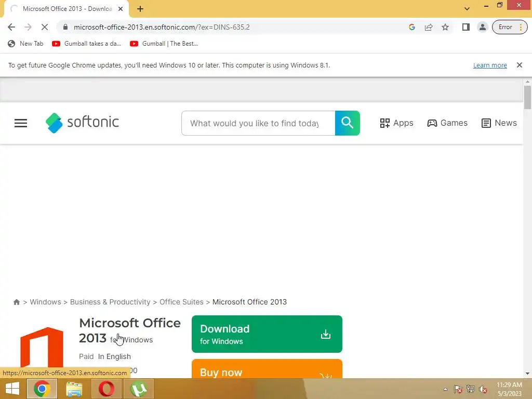This screenshot has width=532, height=399.
Task: Open the Chrome profile avatar
Action: tap(482, 27)
